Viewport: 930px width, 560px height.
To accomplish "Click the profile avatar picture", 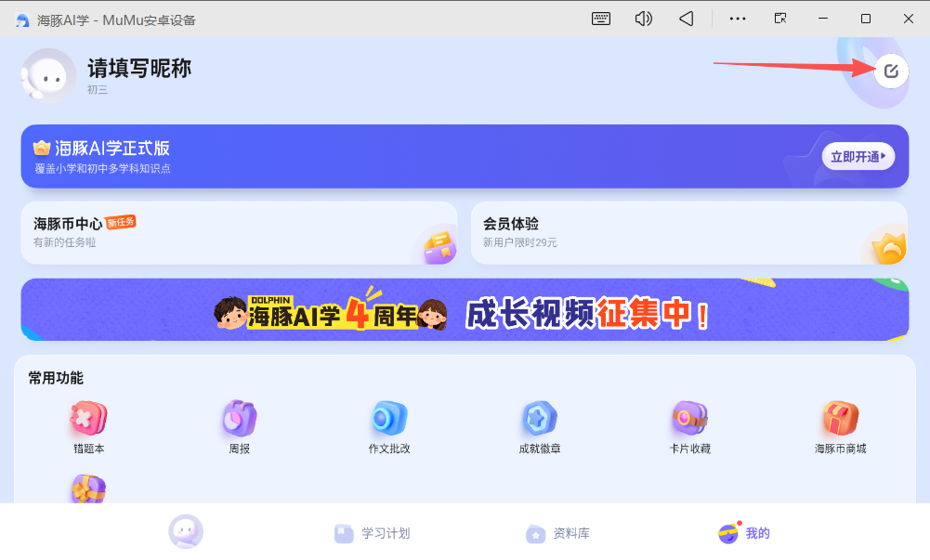I will point(48,76).
